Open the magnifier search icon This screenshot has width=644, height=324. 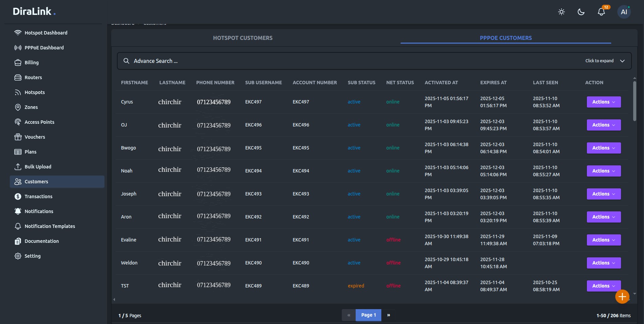point(126,61)
